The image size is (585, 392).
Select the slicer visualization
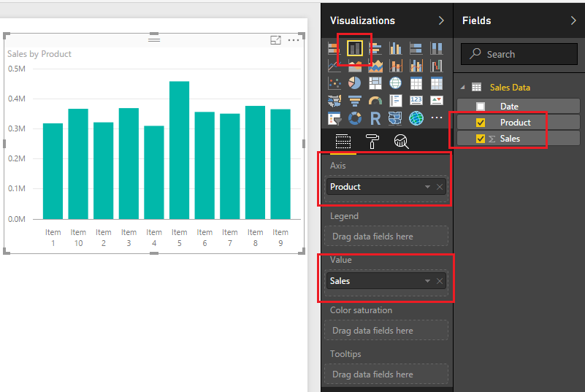[x=334, y=118]
